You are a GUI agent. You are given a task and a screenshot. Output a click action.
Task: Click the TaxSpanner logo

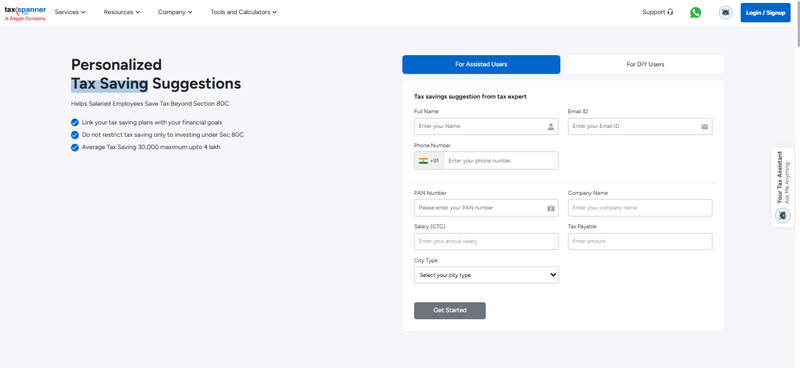(x=25, y=13)
